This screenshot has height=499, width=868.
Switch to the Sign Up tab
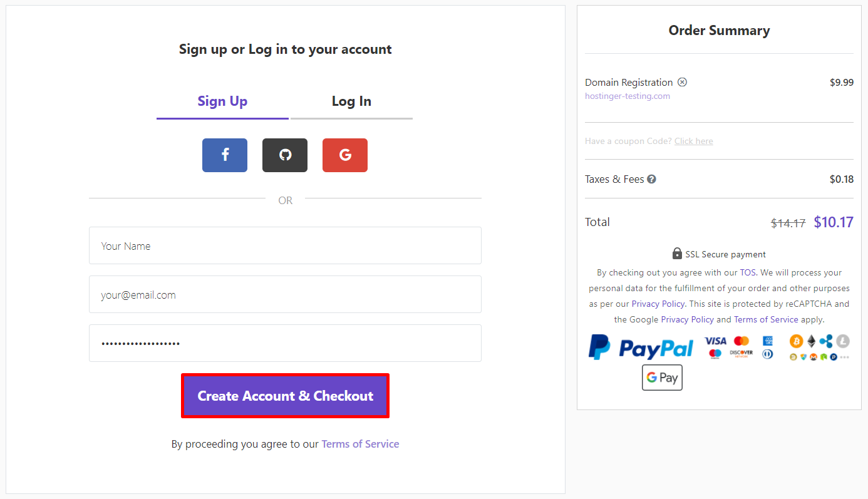click(222, 101)
